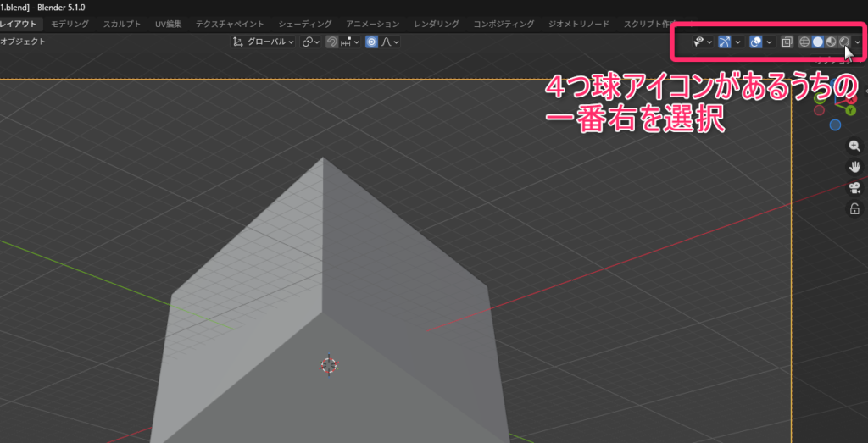Toggle proportional editing button

(x=371, y=42)
